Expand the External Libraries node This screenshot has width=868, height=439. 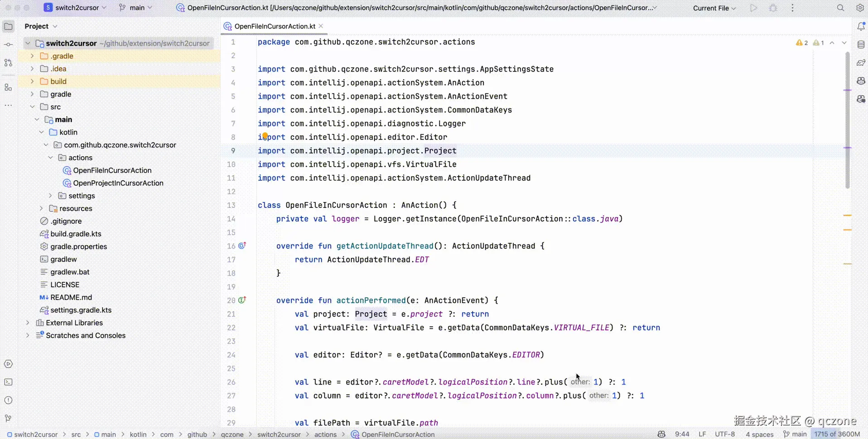click(x=27, y=323)
